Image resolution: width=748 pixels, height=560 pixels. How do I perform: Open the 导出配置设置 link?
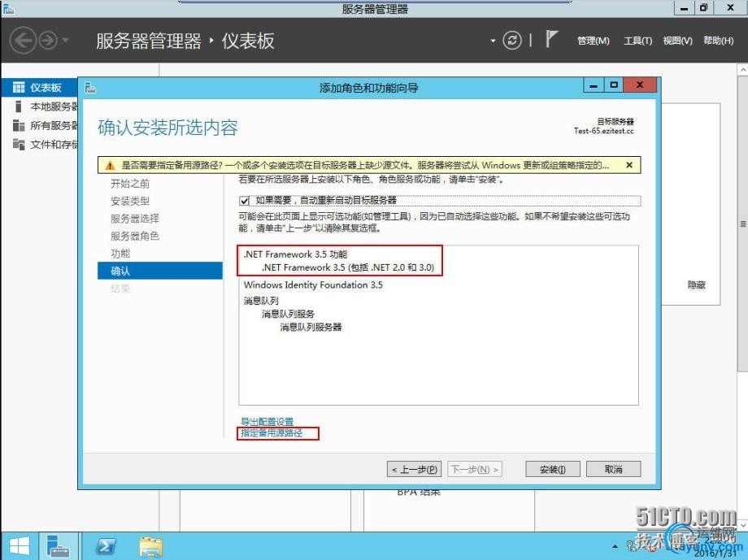tap(267, 422)
